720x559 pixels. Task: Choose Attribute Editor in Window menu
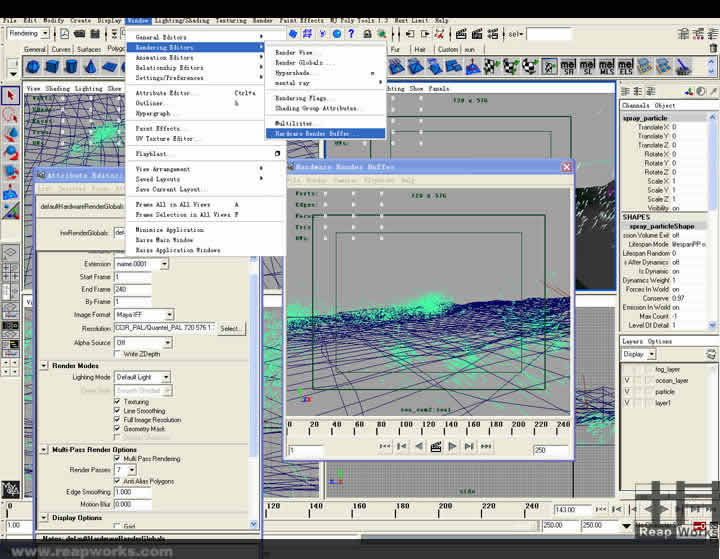click(195, 93)
